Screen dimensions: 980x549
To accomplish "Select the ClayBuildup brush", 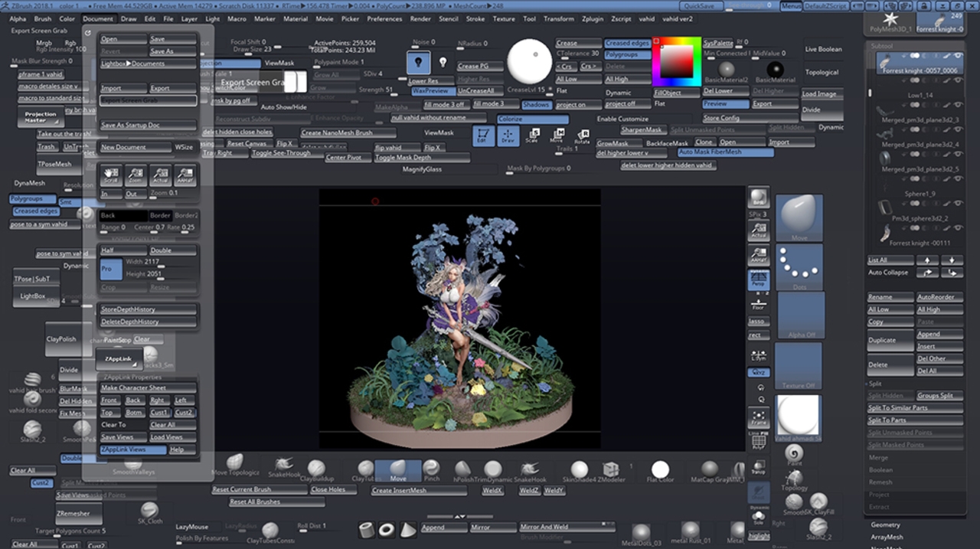I will pos(316,470).
